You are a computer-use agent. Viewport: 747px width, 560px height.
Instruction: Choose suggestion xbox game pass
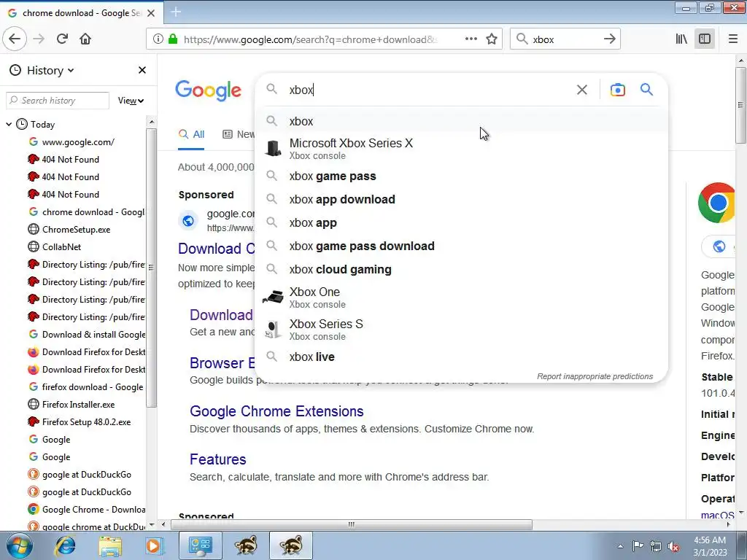click(461, 176)
